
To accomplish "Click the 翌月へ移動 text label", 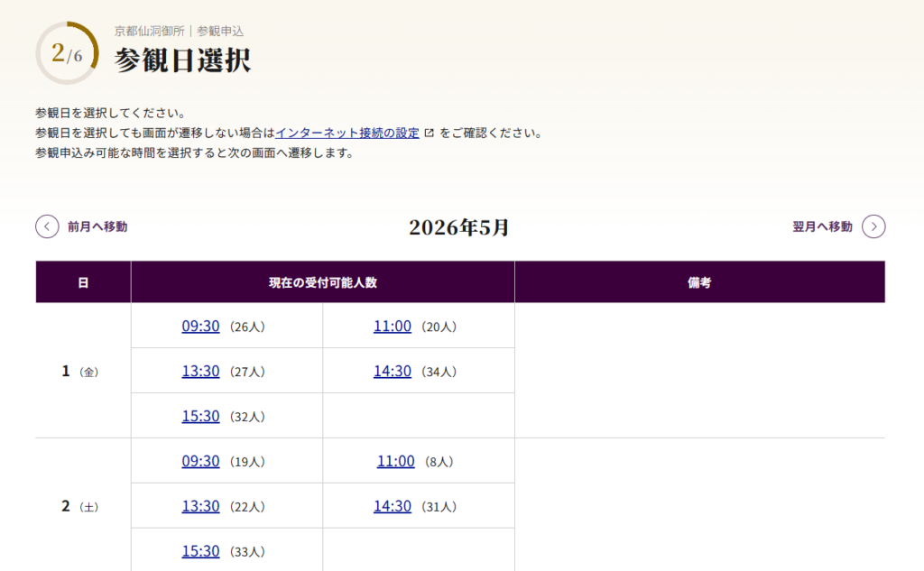I will coord(822,226).
